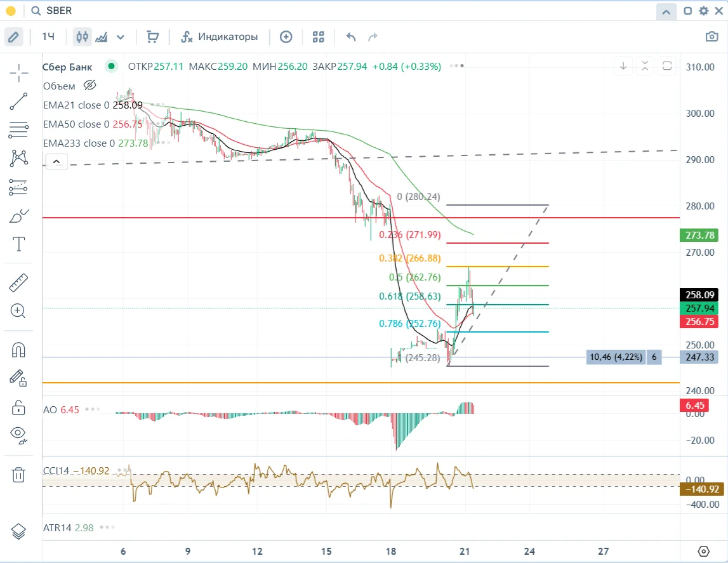Undo the last chart action
This screenshot has width=728, height=563.
(x=351, y=37)
